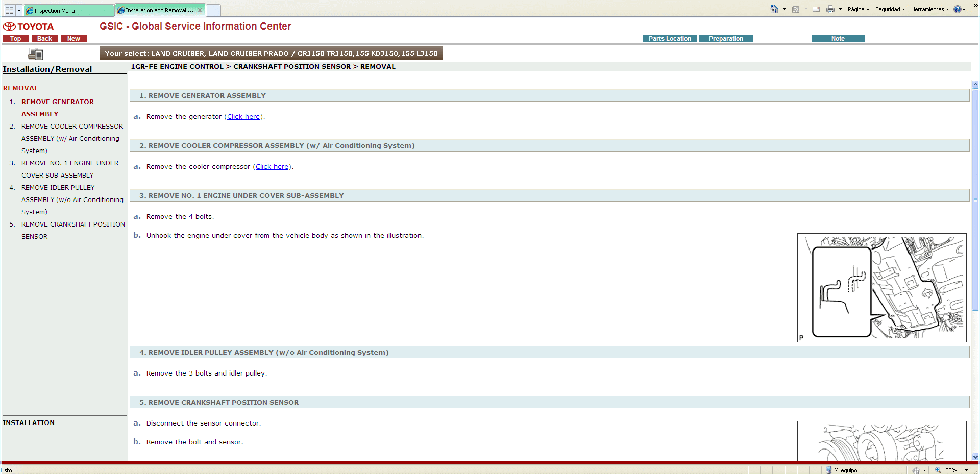Close the Installation and Removal tab
The image size is (980, 474).
coord(200,10)
